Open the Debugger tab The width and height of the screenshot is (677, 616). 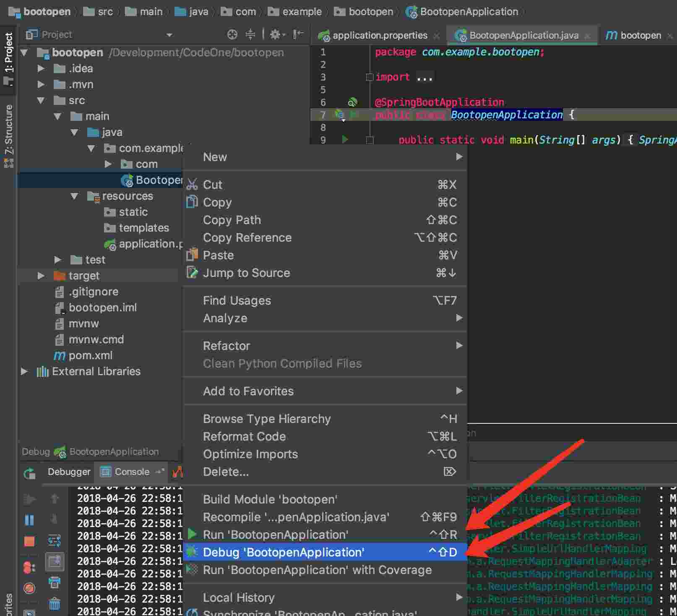pyautogui.click(x=69, y=472)
